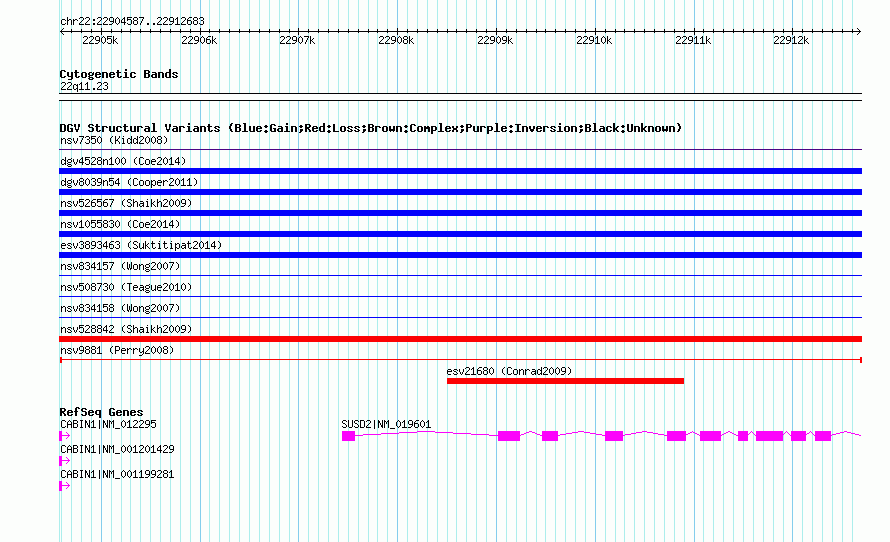The width and height of the screenshot is (890, 542).
Task: Select the 22q11.23 band label
Action: pos(84,86)
